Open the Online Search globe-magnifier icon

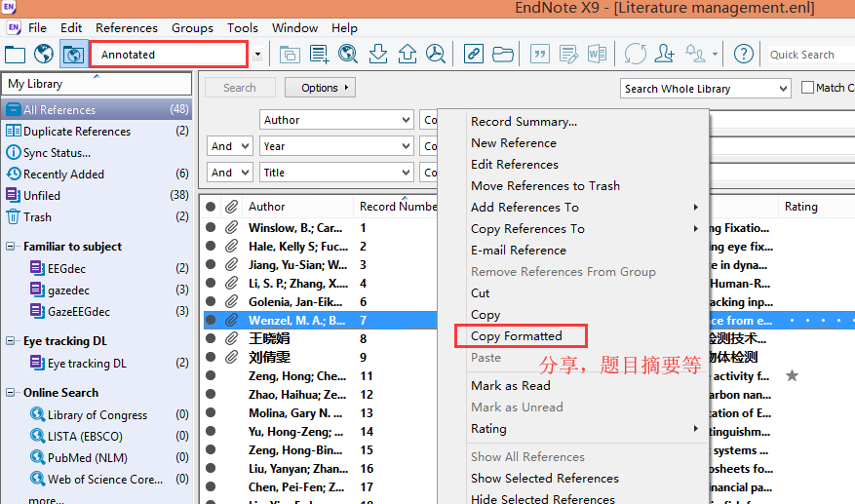(x=348, y=54)
